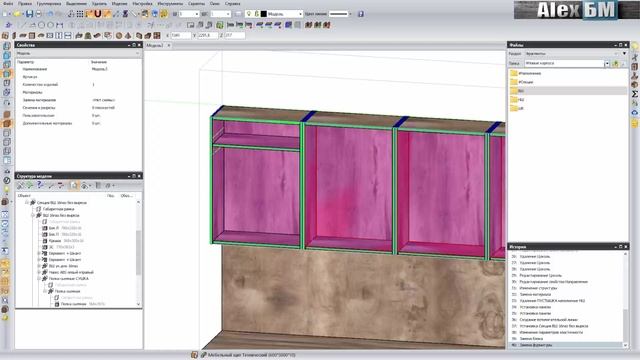
Task: Click the cone shape icon in third toolbar row
Action: (x=128, y=36)
